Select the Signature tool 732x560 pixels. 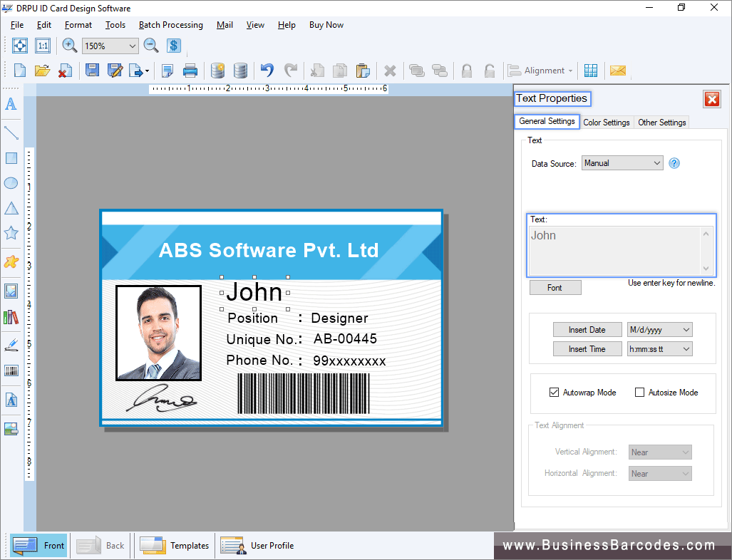click(x=11, y=344)
